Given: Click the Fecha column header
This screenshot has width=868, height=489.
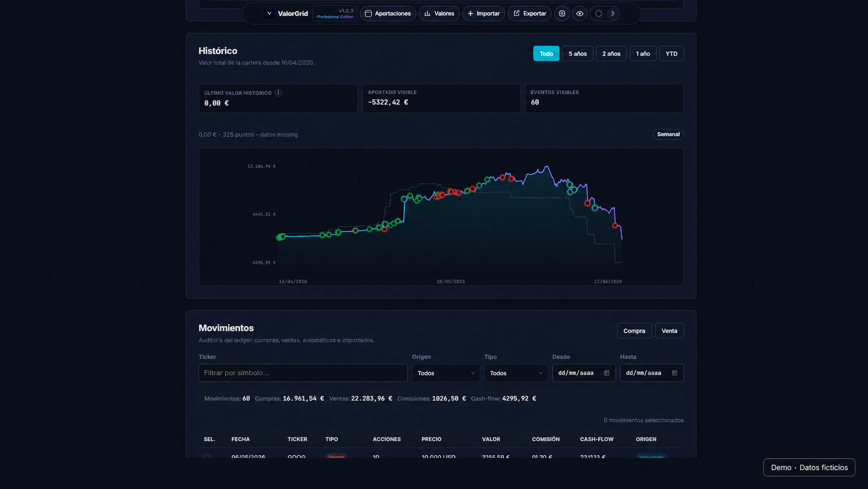Looking at the screenshot, I should tap(240, 439).
